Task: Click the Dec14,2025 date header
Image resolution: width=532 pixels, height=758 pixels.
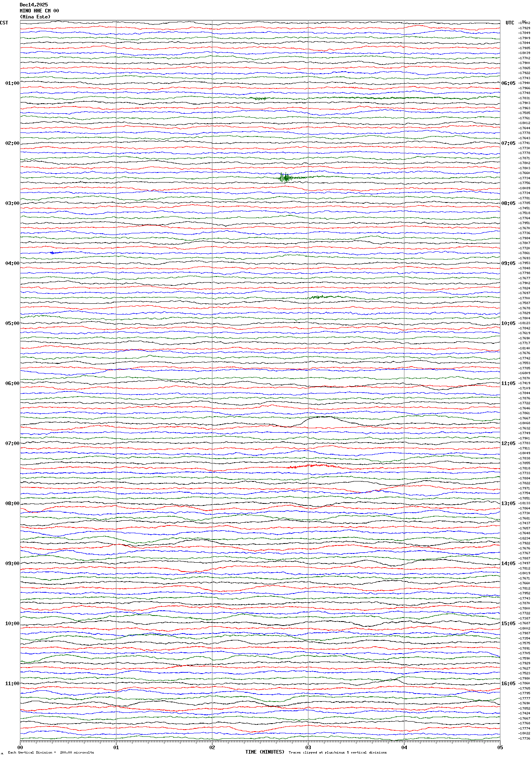Action: tap(34, 5)
